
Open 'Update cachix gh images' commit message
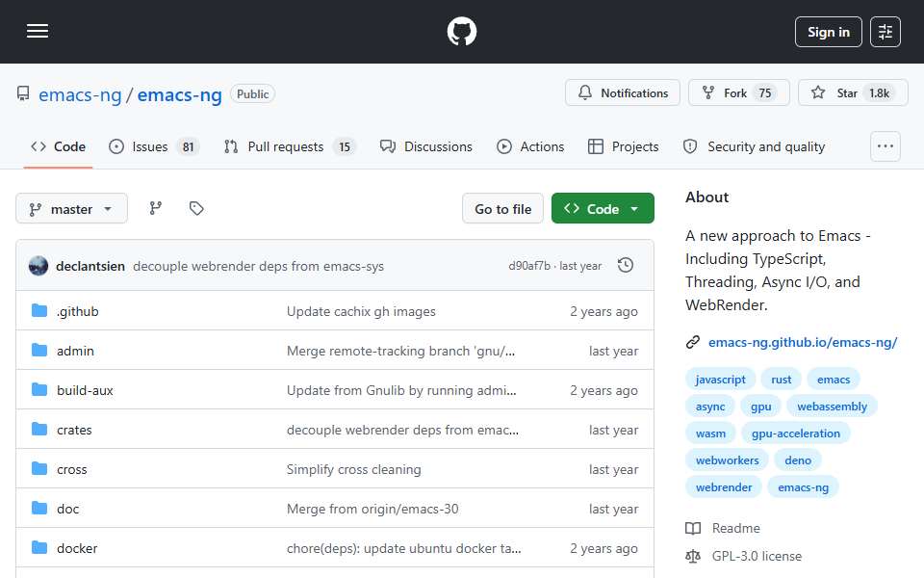[361, 311]
